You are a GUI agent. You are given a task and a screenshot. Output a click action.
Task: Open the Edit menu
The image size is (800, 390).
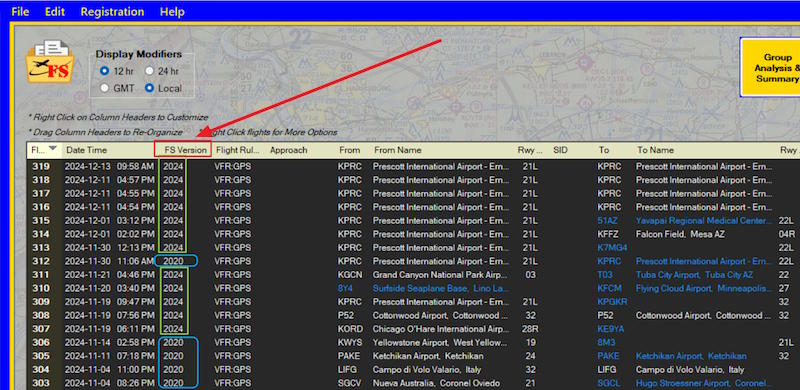point(55,11)
